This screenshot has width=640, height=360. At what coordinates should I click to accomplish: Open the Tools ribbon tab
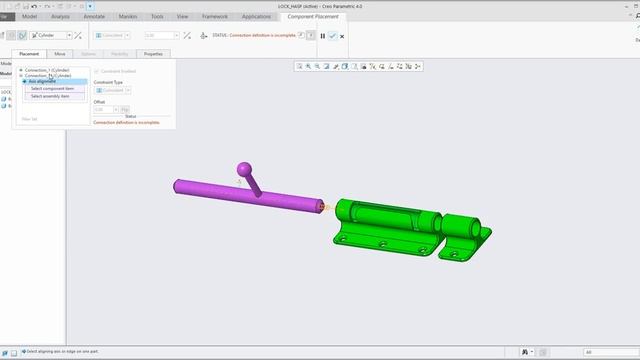click(x=157, y=16)
